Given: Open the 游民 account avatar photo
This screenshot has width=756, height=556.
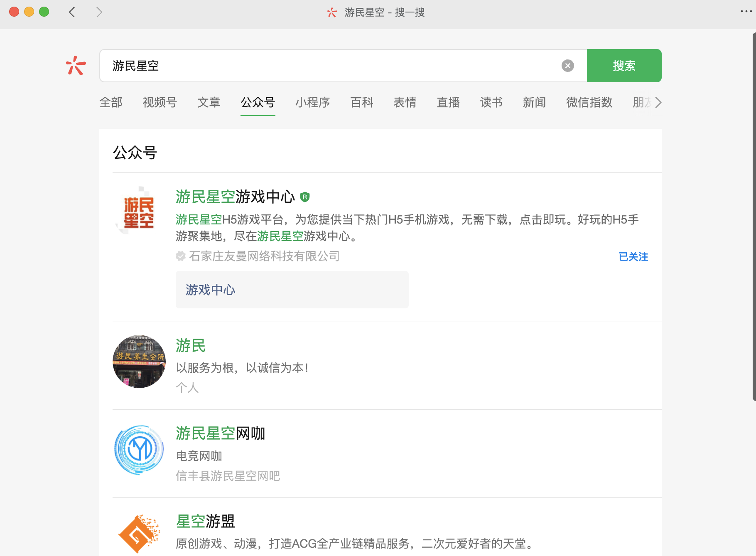Looking at the screenshot, I should pyautogui.click(x=139, y=362).
